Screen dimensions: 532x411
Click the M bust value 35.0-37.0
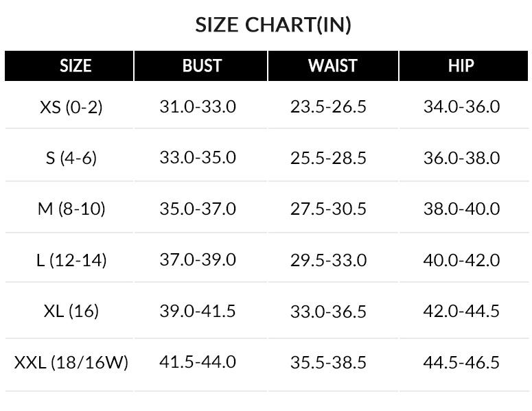pyautogui.click(x=198, y=209)
